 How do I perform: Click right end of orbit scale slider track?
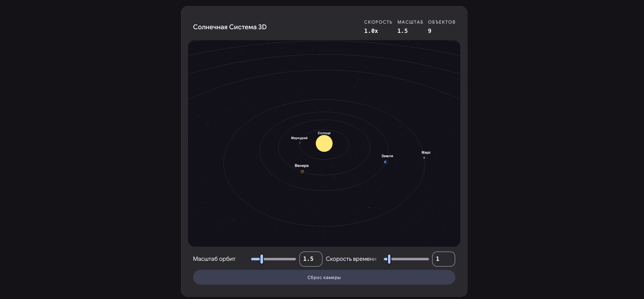tap(294, 259)
